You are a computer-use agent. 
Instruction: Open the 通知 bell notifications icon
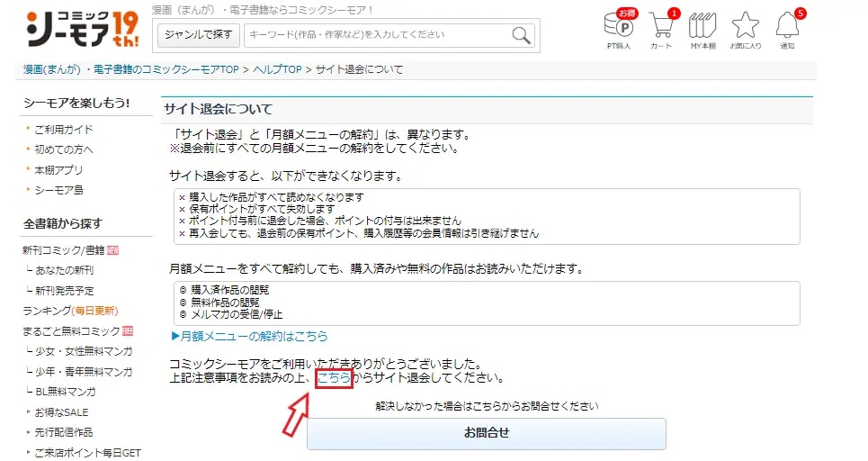coord(787,28)
